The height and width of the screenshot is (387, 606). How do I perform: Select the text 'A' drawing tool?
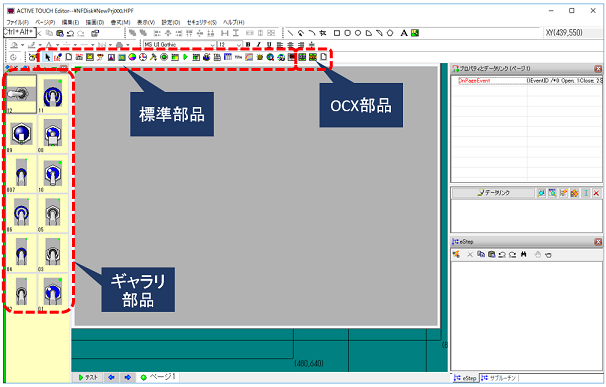tap(403, 33)
